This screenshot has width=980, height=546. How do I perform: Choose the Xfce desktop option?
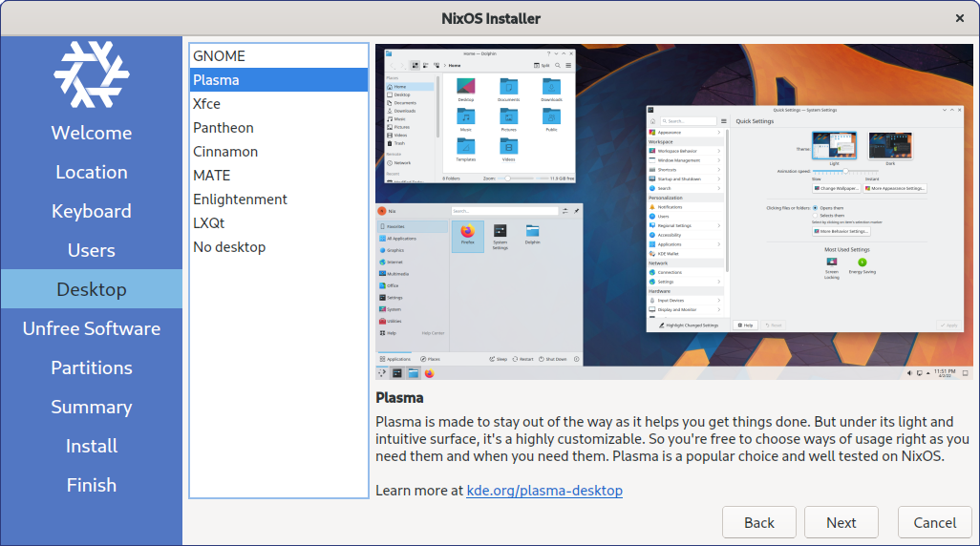pyautogui.click(x=206, y=104)
